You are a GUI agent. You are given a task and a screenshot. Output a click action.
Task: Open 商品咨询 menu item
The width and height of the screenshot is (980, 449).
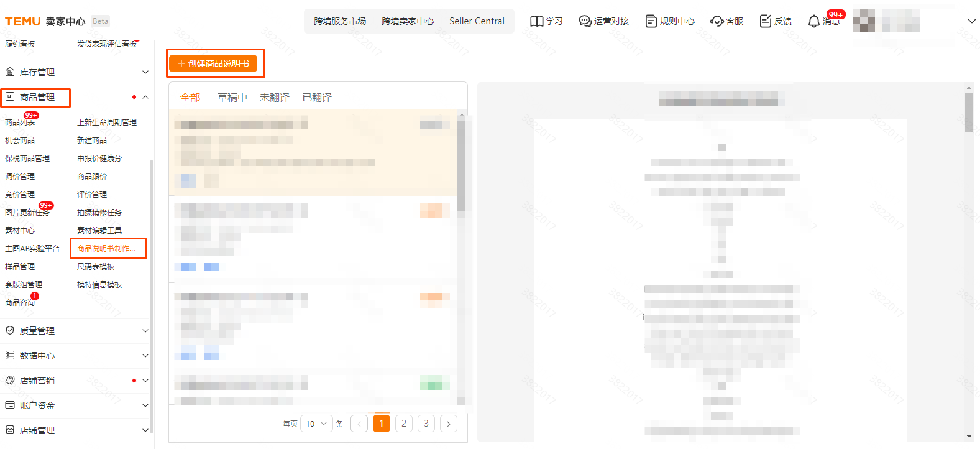[20, 303]
